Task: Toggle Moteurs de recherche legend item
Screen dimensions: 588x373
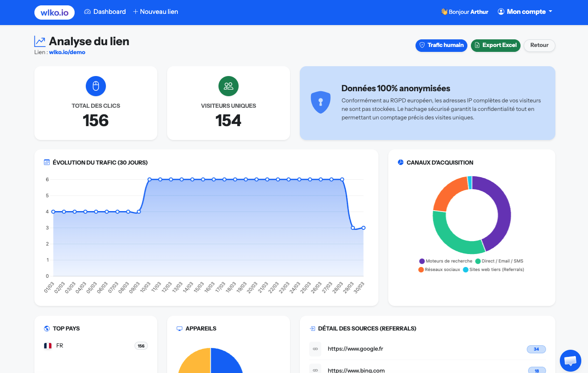Action: coord(445,261)
